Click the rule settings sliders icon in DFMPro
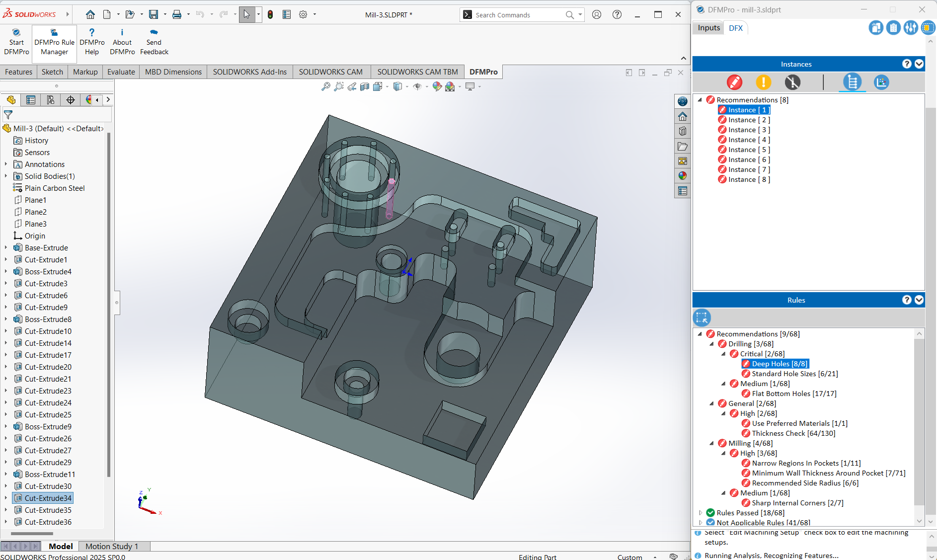Image resolution: width=937 pixels, height=560 pixels. click(910, 28)
